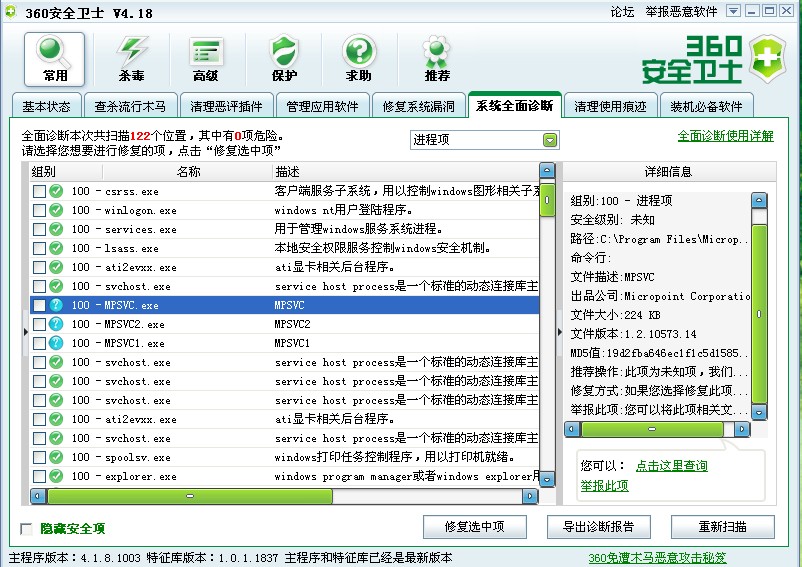Click details panel scroll-right arrow
The width and height of the screenshot is (802, 567).
coord(742,429)
